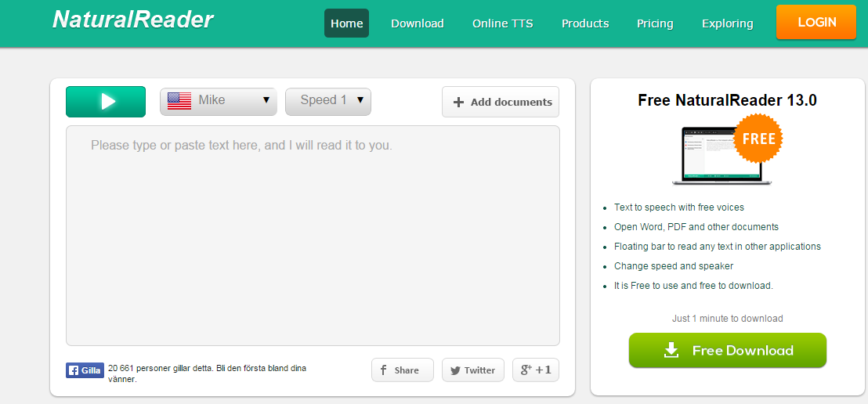The height and width of the screenshot is (404, 868).
Task: Open the Download menu item
Action: pos(418,23)
